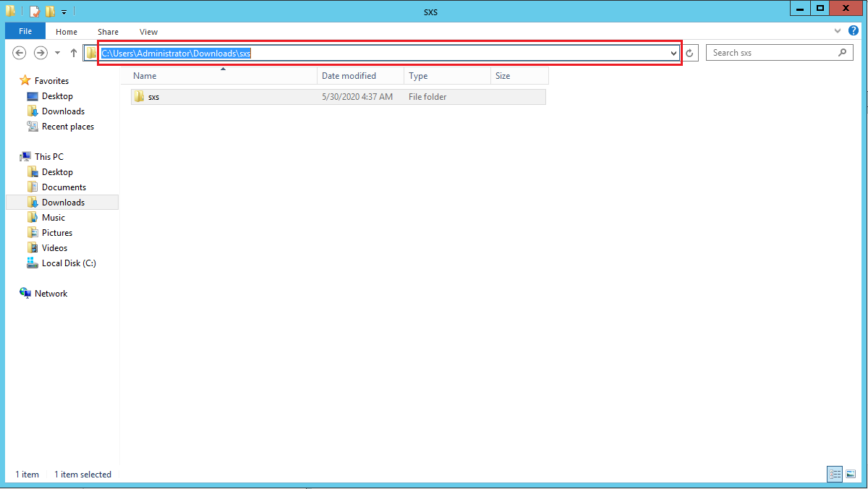Expand the ribbon with the chevron
868x489 pixels.
(838, 31)
